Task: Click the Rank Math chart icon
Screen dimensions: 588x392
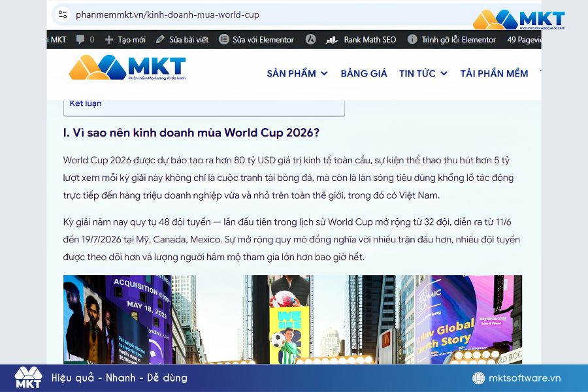Action: click(x=331, y=40)
